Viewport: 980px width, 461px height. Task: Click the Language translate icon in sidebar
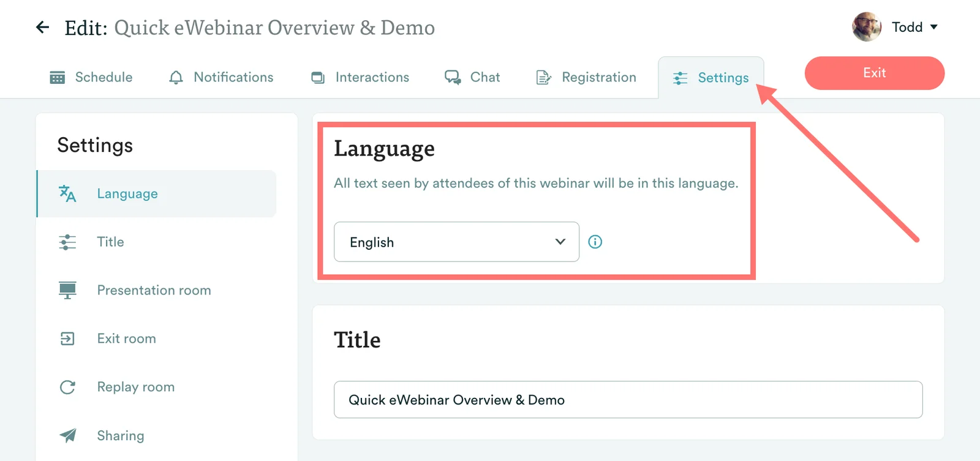pyautogui.click(x=67, y=193)
